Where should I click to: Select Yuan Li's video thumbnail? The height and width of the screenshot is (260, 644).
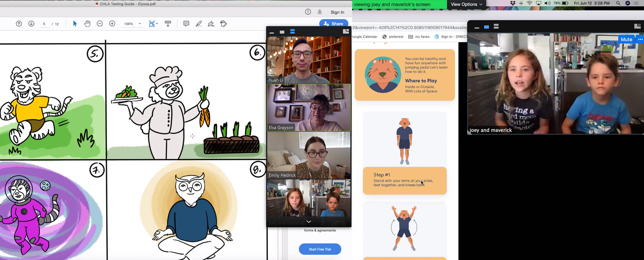pyautogui.click(x=309, y=60)
